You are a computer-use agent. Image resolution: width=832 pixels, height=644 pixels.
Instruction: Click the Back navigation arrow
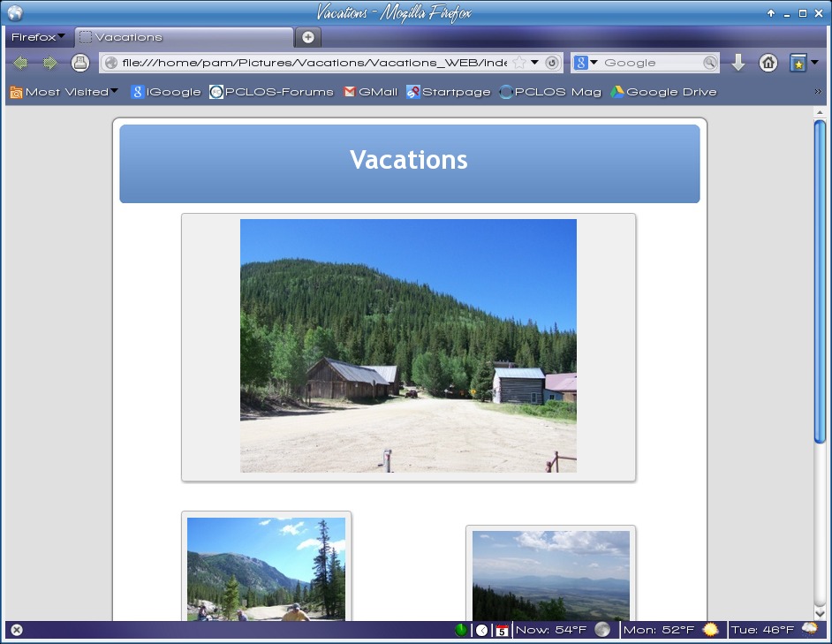pyautogui.click(x=19, y=63)
